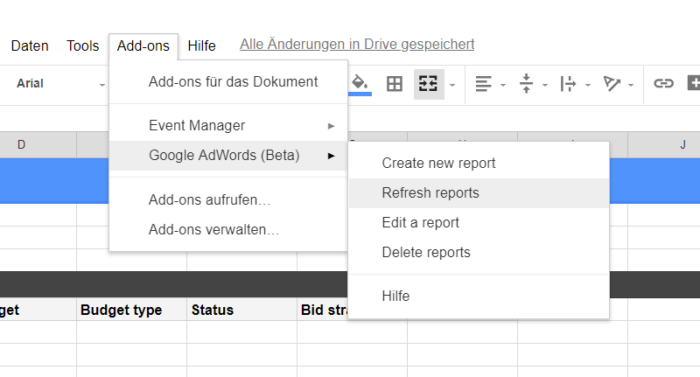Open the text rotation dropdown arrow
The image size is (700, 377).
click(x=631, y=85)
